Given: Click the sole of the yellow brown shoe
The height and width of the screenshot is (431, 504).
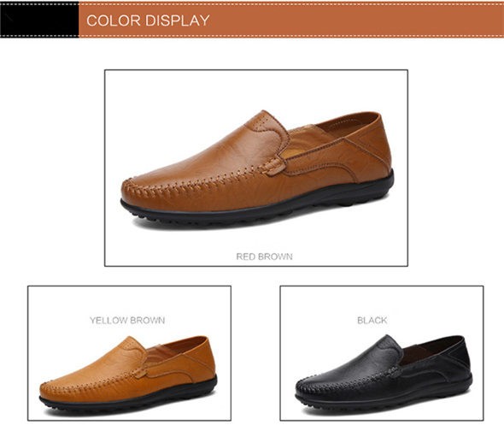Looking at the screenshot, I should (x=129, y=403).
